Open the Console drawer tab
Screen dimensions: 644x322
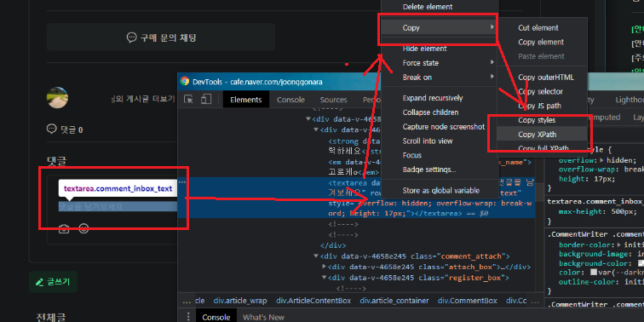(216, 317)
